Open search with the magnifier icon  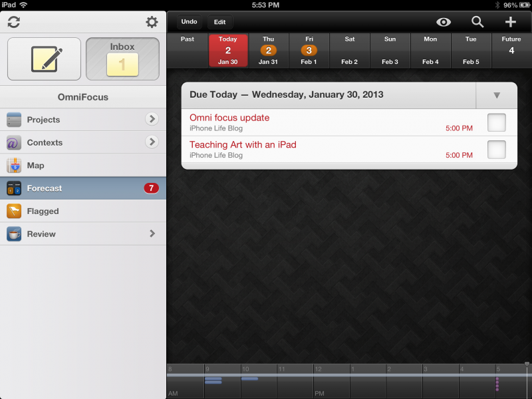pyautogui.click(x=477, y=22)
